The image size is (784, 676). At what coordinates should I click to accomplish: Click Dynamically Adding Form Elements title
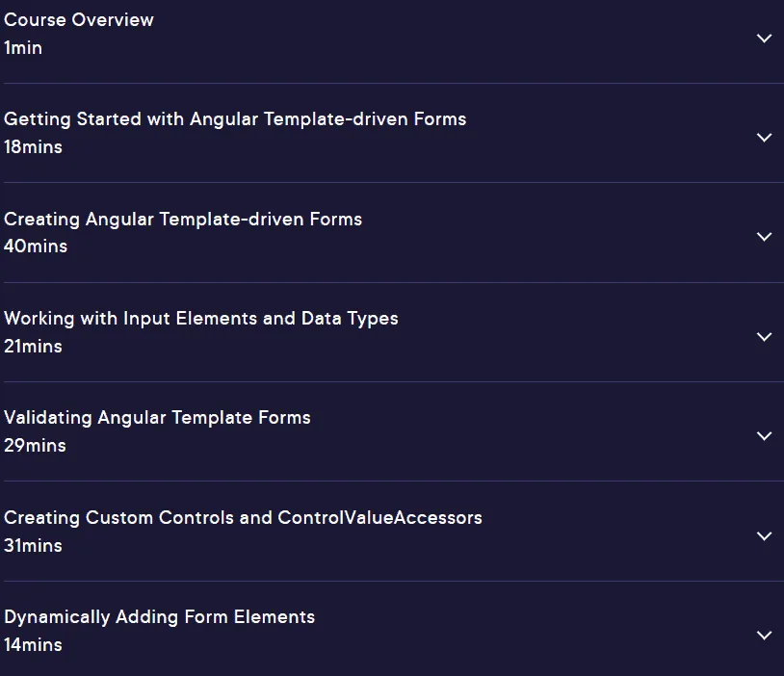click(x=160, y=617)
